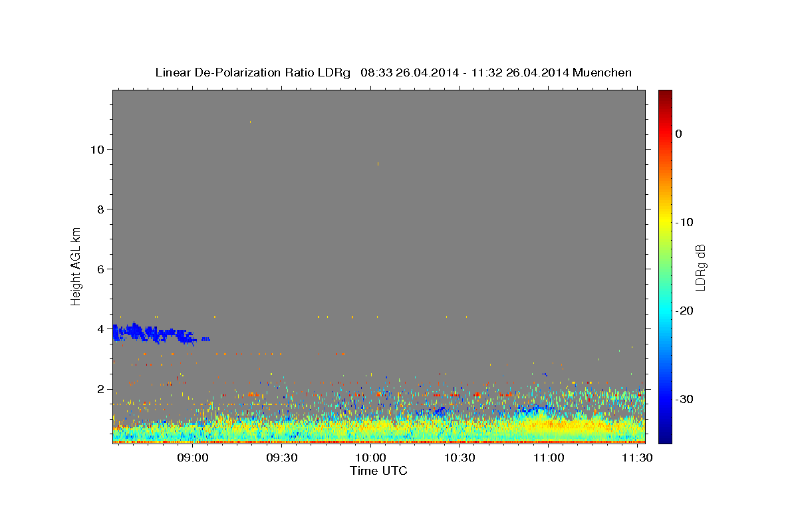Click the word "Muenchen" in the title
Viewport: 798px width, 532px height.
click(602, 72)
